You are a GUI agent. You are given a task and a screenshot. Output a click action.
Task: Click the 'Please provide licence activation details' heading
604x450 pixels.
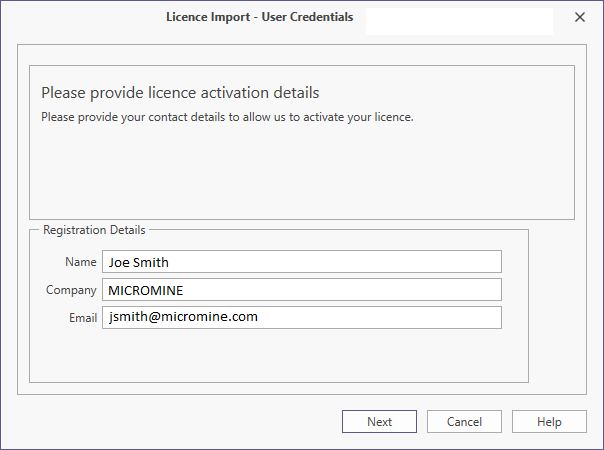coord(180,93)
